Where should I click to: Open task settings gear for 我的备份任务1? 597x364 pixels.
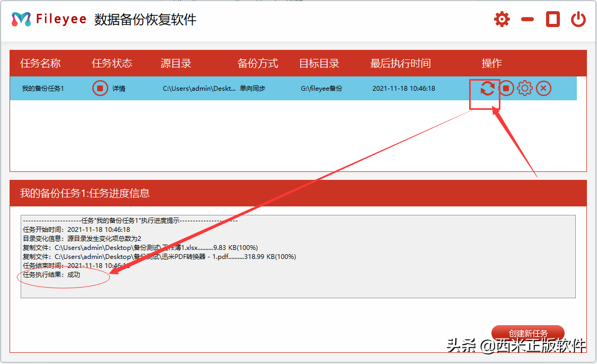pyautogui.click(x=525, y=88)
